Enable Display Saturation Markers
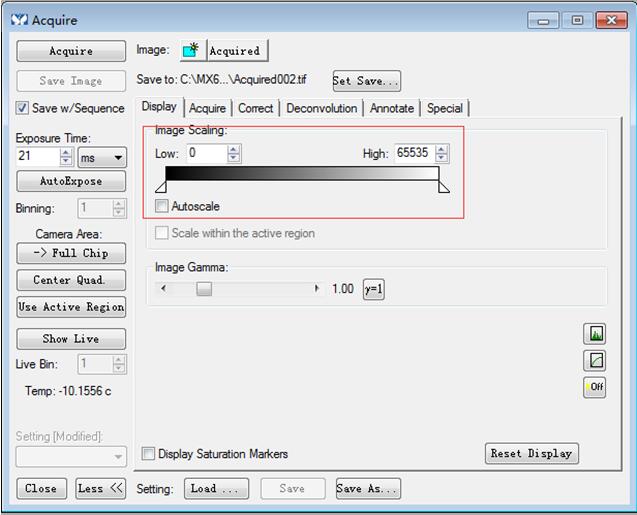The height and width of the screenshot is (515, 637). pos(149,454)
